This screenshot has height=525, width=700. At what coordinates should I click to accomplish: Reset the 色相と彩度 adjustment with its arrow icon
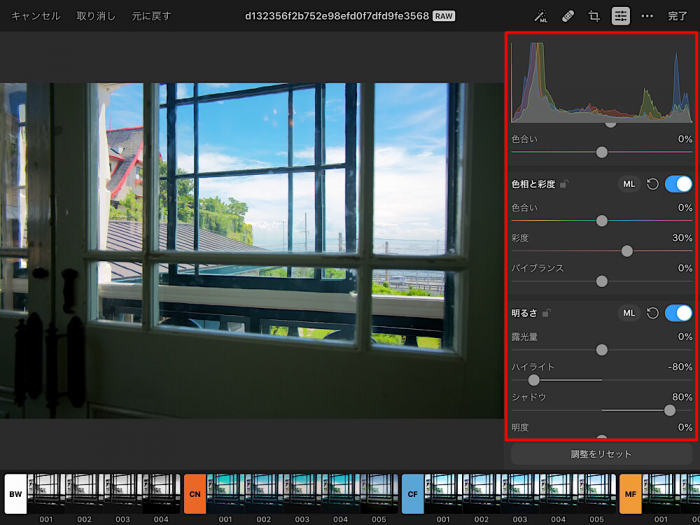(x=652, y=184)
